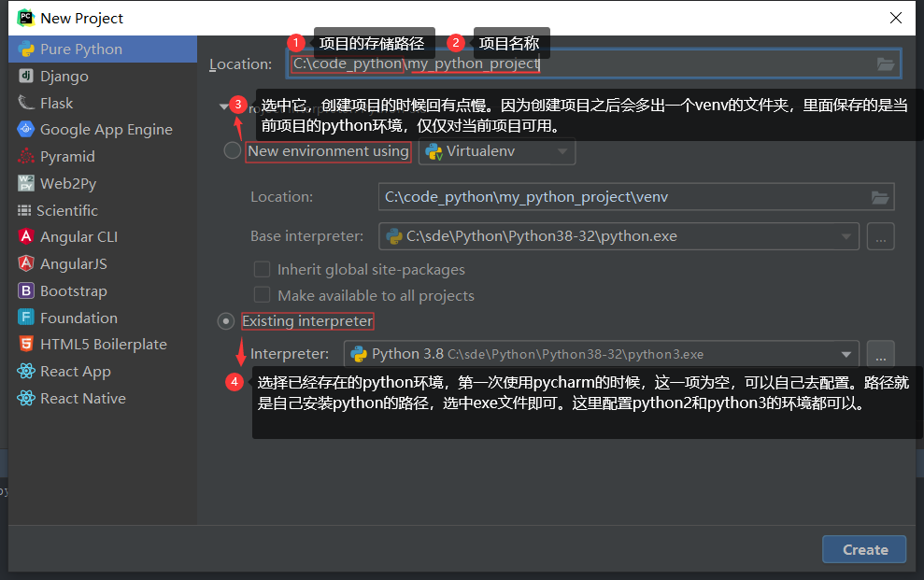This screenshot has height=580, width=924.
Task: Select the Pure Python project type icon
Action: click(x=26, y=49)
